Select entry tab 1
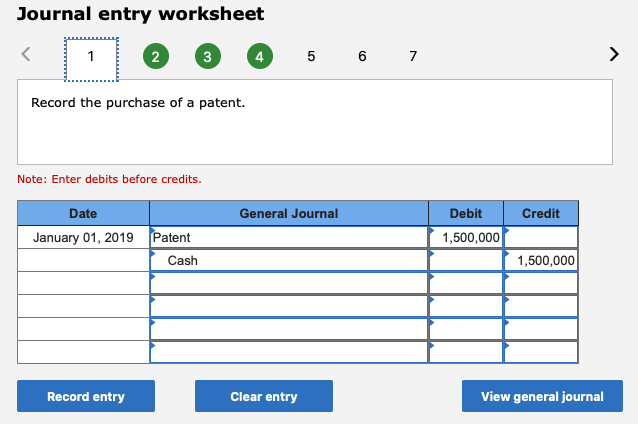 click(91, 59)
